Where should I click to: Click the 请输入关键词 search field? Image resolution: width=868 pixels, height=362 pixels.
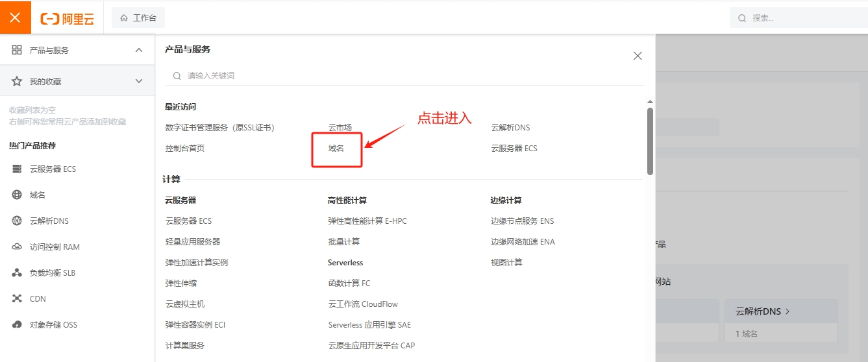coord(404,76)
